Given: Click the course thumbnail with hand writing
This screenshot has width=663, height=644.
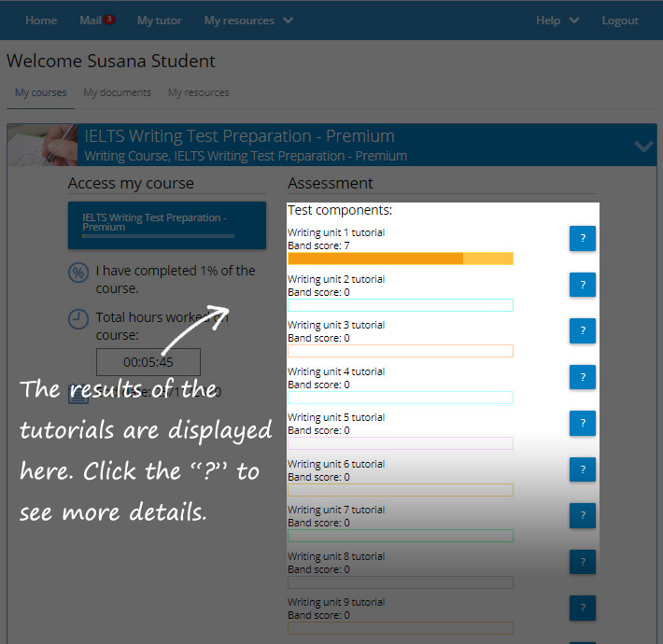Looking at the screenshot, I should (x=42, y=145).
